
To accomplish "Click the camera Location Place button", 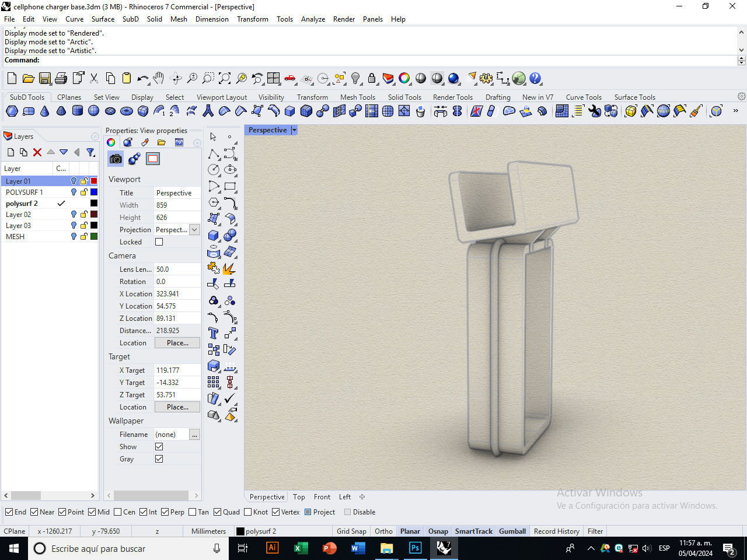I will [x=177, y=343].
